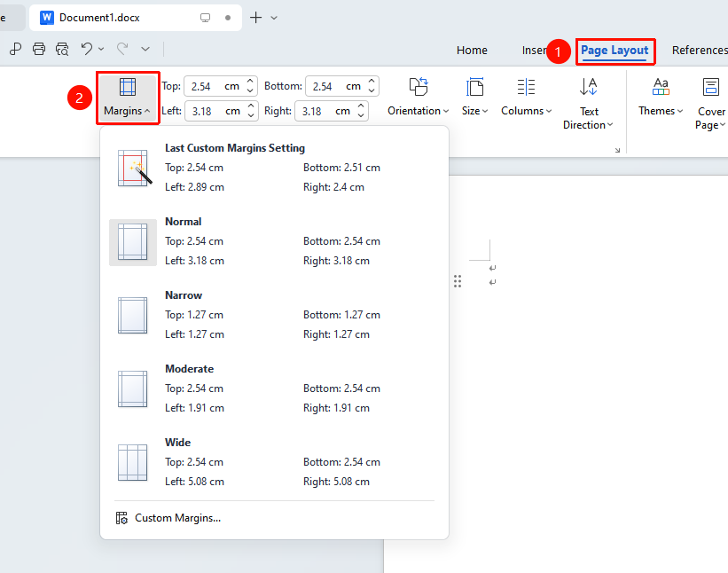Switch to the References tab

[x=700, y=51]
